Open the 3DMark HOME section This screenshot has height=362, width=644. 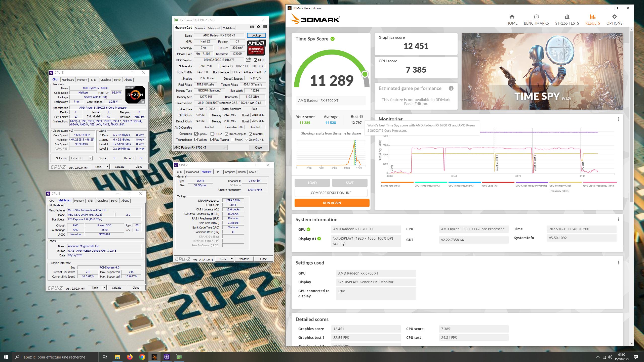(x=512, y=20)
